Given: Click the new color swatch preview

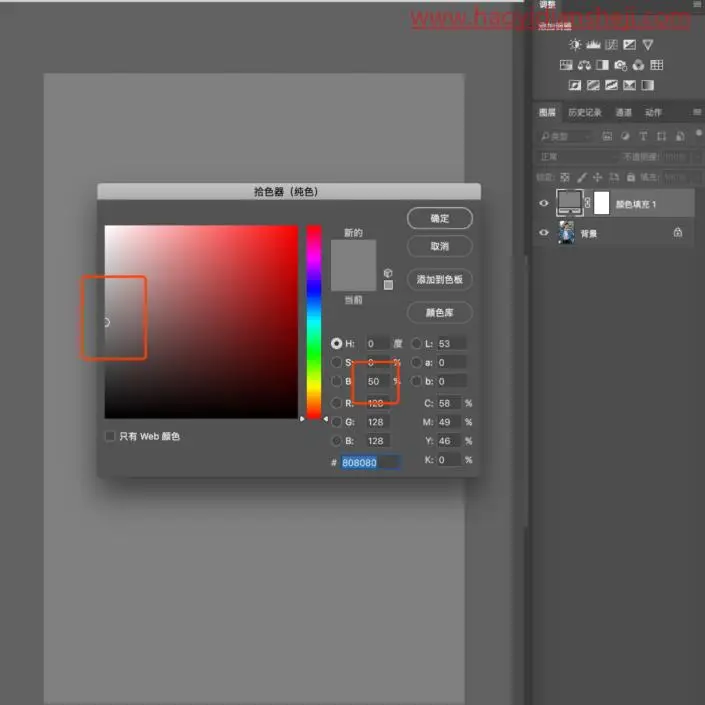Looking at the screenshot, I should click(x=353, y=253).
